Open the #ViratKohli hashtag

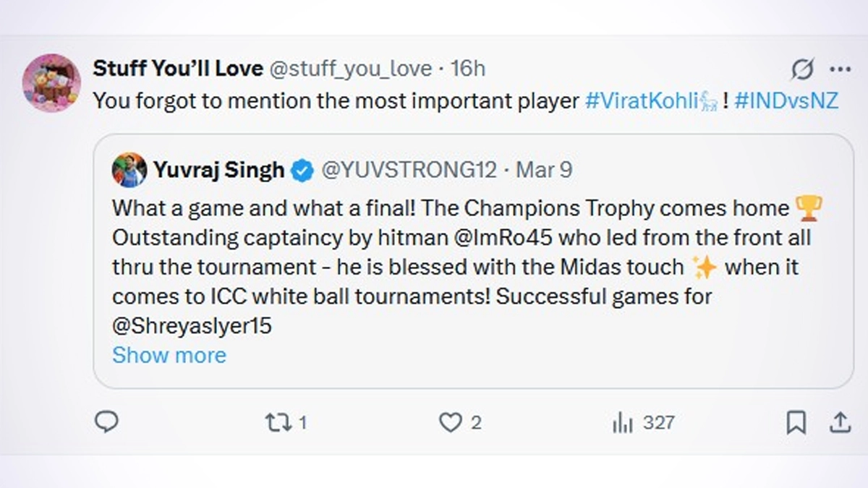click(x=641, y=101)
